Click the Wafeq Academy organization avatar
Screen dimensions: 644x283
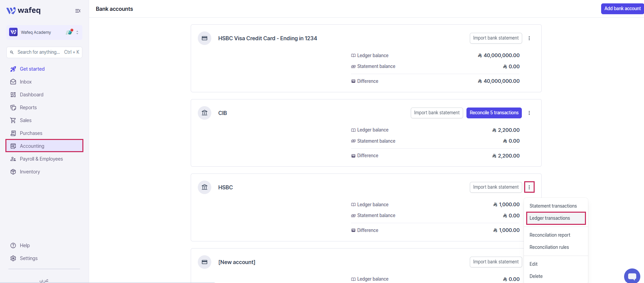(13, 32)
